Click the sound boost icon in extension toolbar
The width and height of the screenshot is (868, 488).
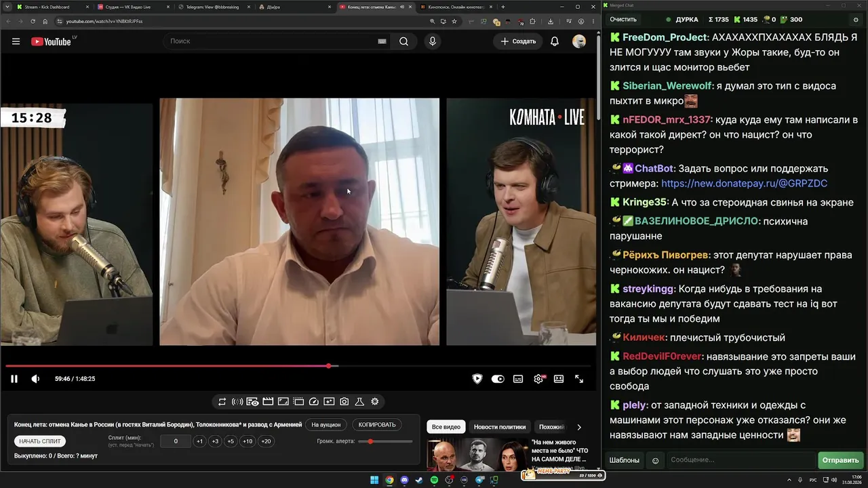(237, 402)
